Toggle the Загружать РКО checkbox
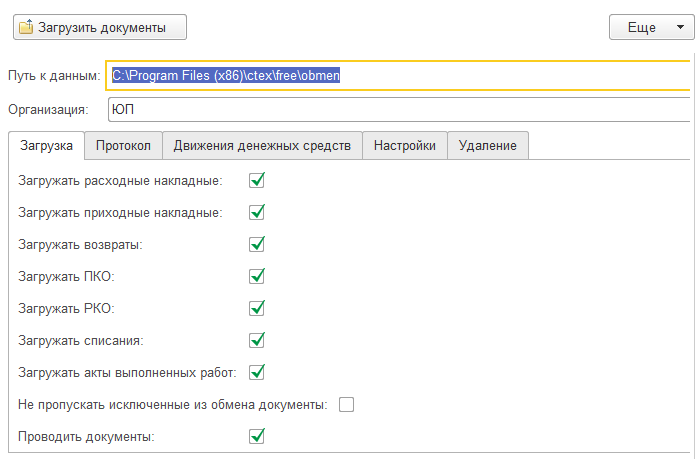This screenshot has height=467, width=695. click(256, 308)
